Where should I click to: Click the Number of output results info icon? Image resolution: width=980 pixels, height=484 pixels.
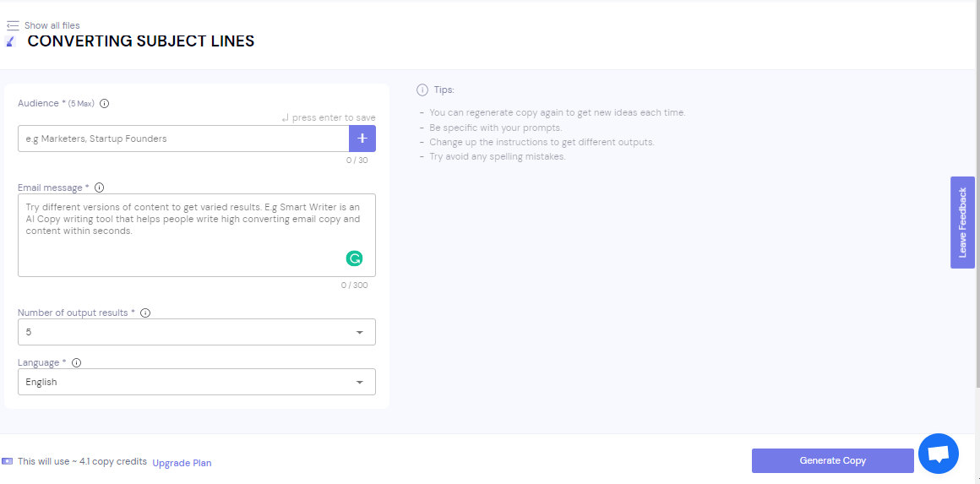point(145,313)
